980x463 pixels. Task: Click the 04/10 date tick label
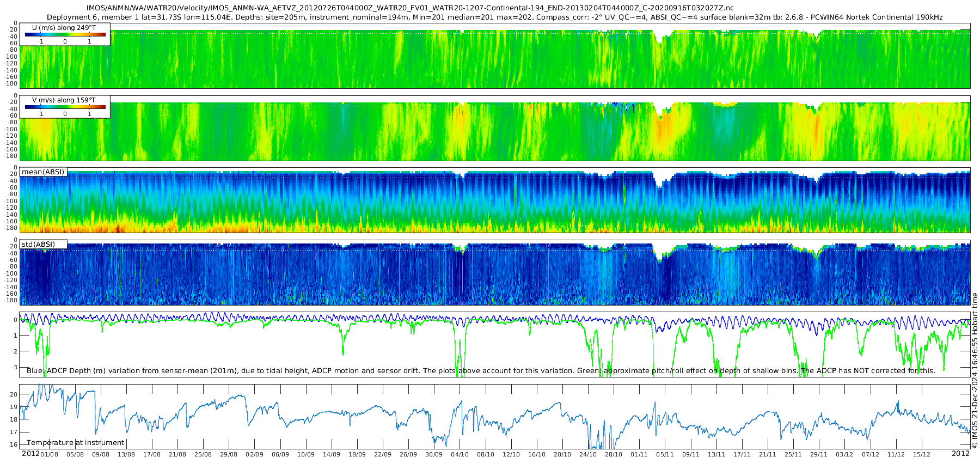(460, 454)
